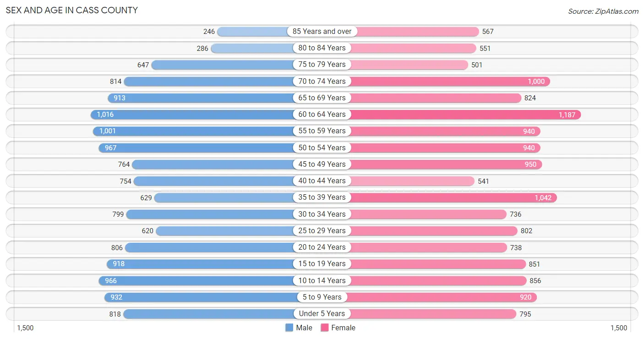Viewport: 644px width, 339px height.
Task: Select the 40 to 44 Years label
Action: pyautogui.click(x=322, y=181)
